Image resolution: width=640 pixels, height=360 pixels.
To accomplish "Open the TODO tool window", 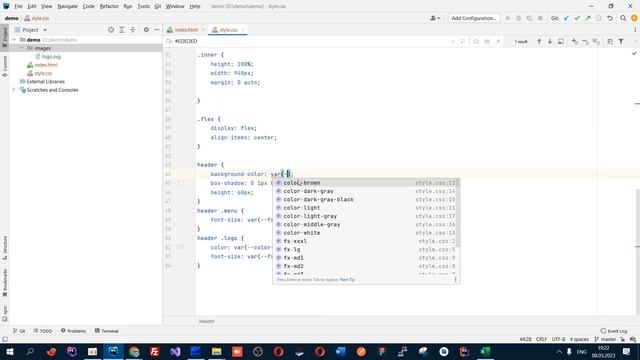I will tap(43, 331).
